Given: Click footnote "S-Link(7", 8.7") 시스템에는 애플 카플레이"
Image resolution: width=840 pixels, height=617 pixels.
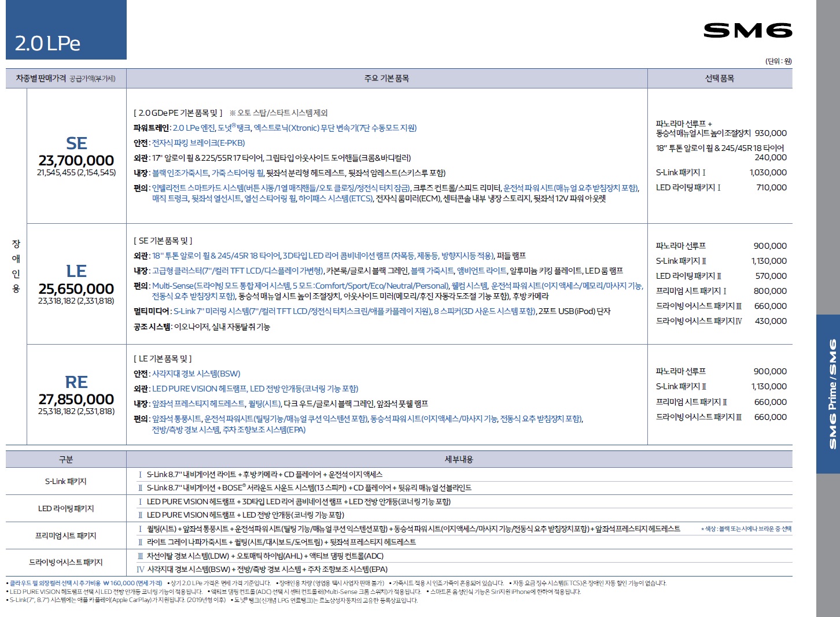Looking at the screenshot, I should 116,600.
